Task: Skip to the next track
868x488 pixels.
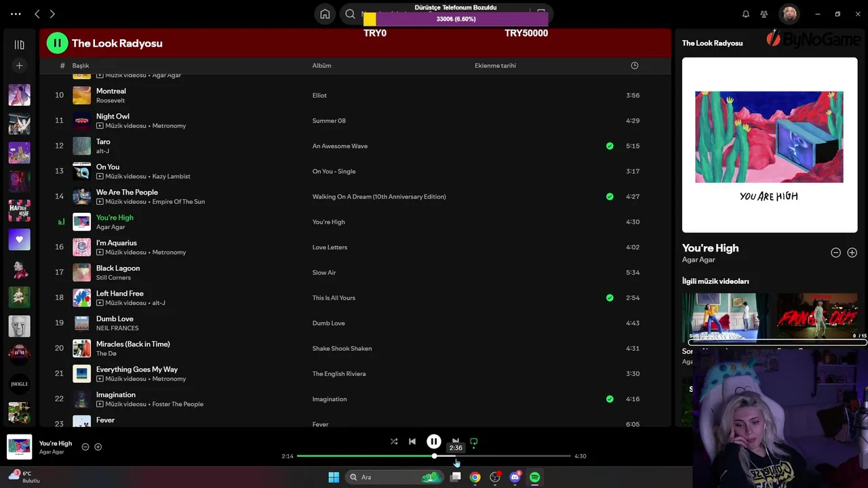Action: (x=456, y=441)
